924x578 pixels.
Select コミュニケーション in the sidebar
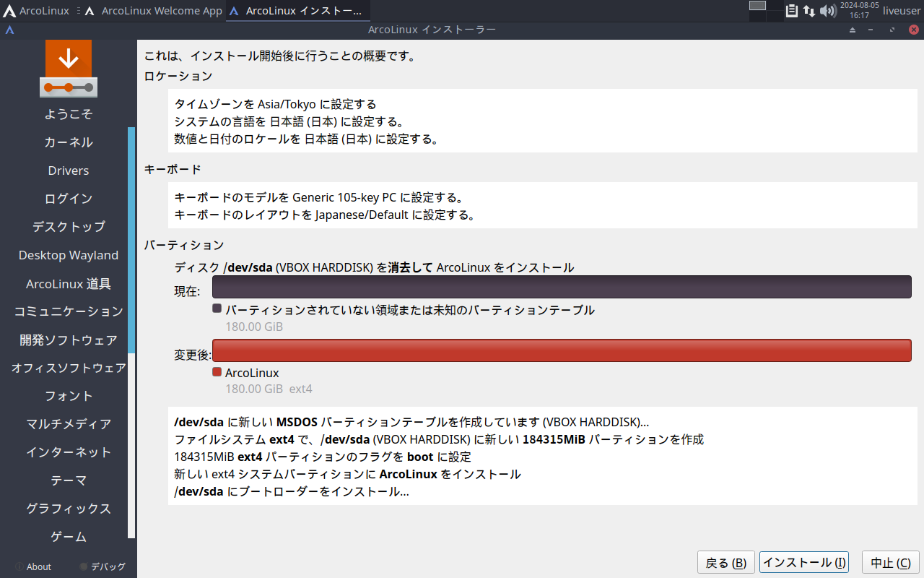tap(69, 311)
